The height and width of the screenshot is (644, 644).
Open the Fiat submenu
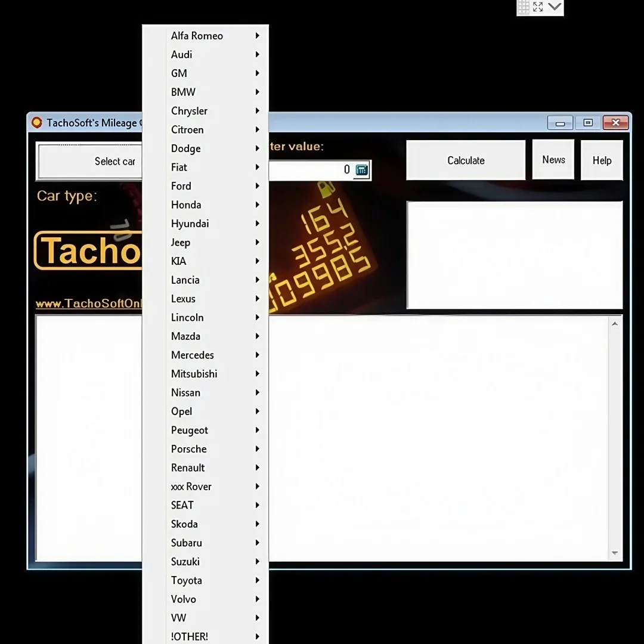click(205, 167)
